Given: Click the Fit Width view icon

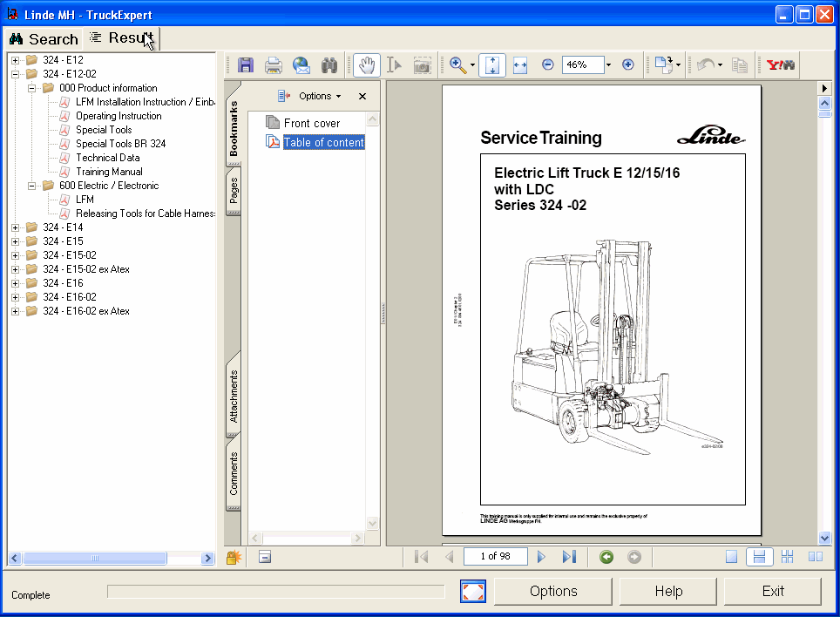Looking at the screenshot, I should [x=520, y=65].
